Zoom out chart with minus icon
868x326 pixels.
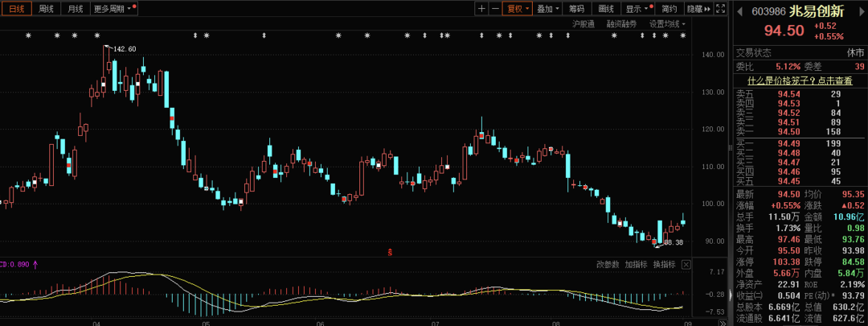click(x=495, y=9)
